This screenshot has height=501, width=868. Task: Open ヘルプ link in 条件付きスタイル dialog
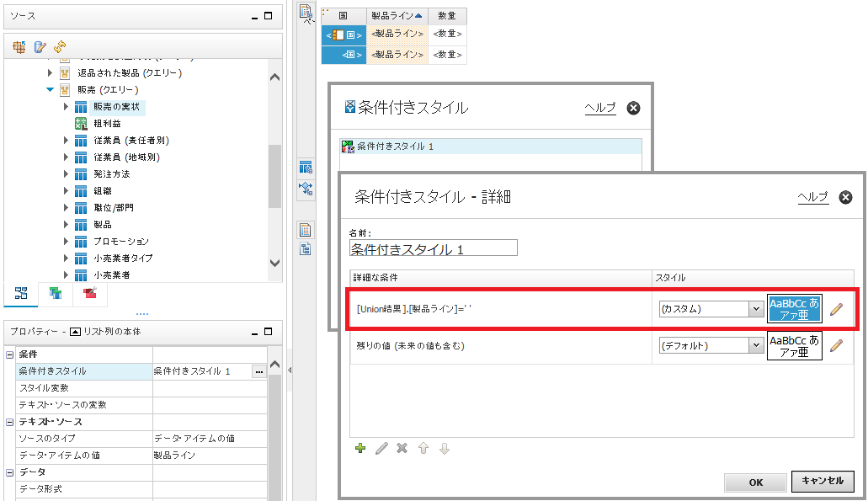(600, 108)
